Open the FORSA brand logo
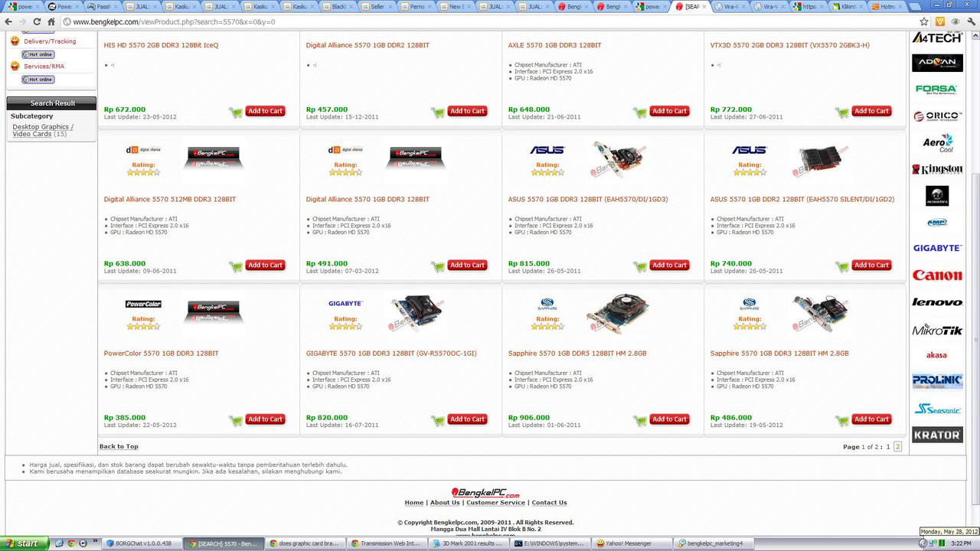 [937, 90]
